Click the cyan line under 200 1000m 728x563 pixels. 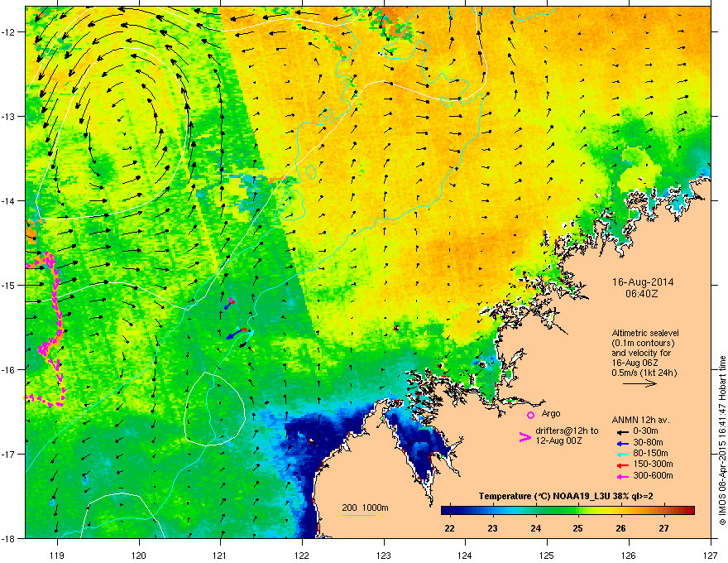coord(358,515)
